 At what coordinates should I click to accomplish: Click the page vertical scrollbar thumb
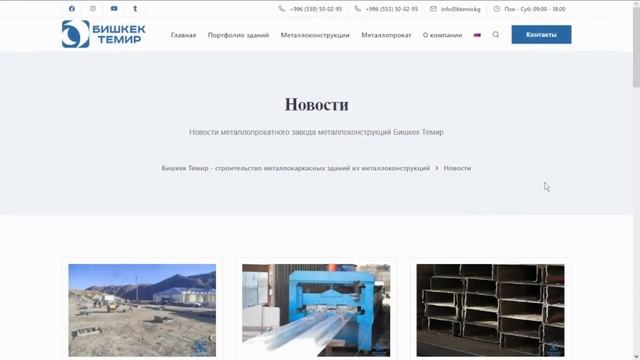click(636, 47)
